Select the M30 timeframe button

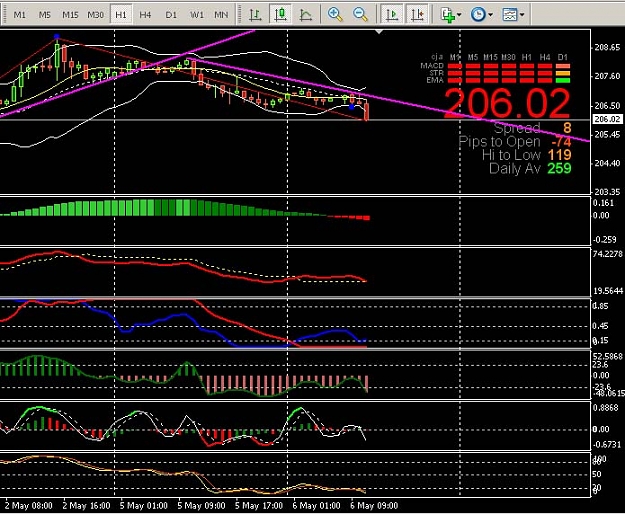(95, 15)
